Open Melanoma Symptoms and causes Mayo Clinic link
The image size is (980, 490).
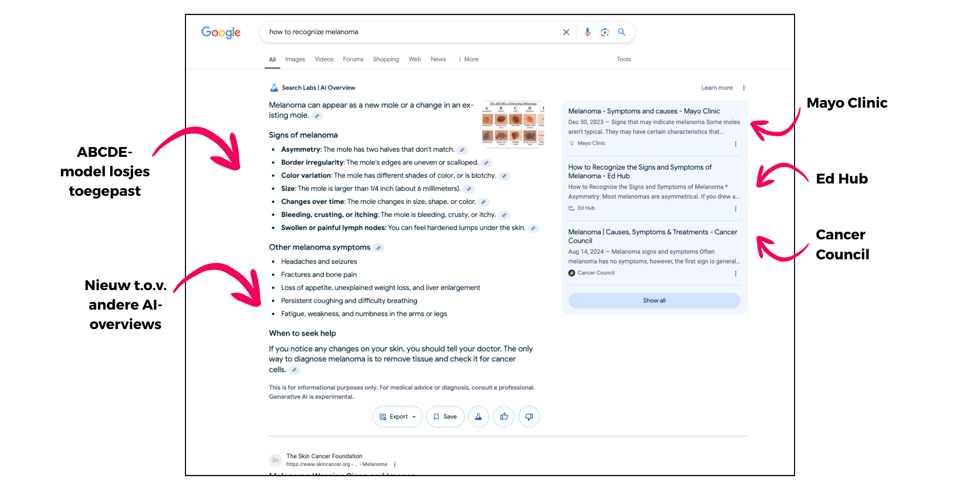(644, 111)
